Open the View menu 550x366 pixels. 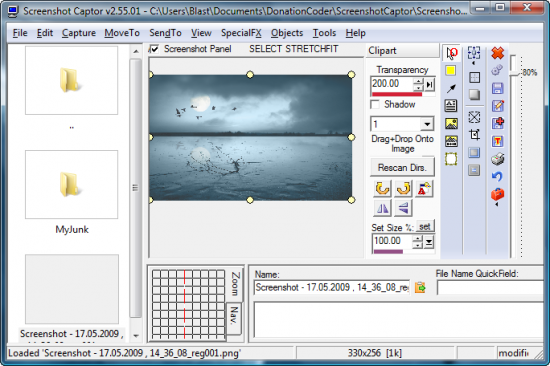(201, 33)
